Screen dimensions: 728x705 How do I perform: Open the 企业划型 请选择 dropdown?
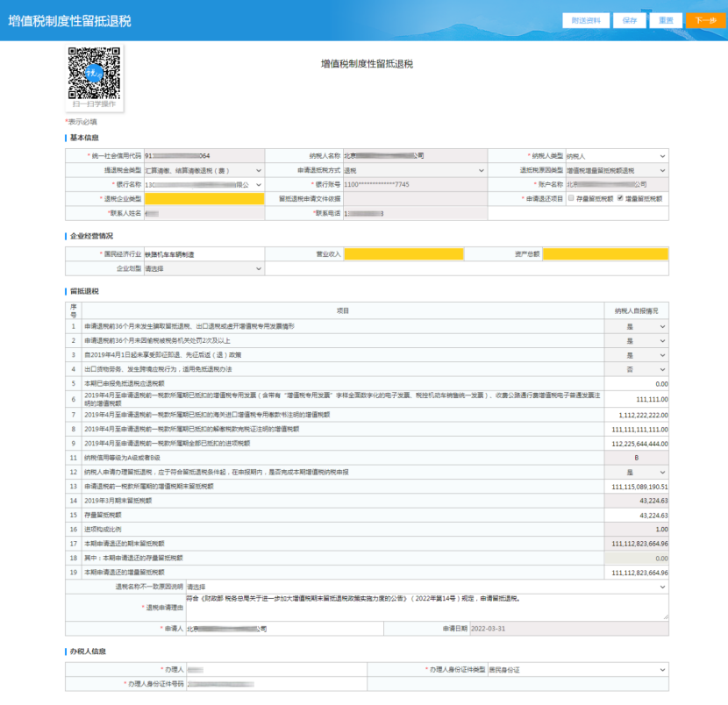(203, 268)
